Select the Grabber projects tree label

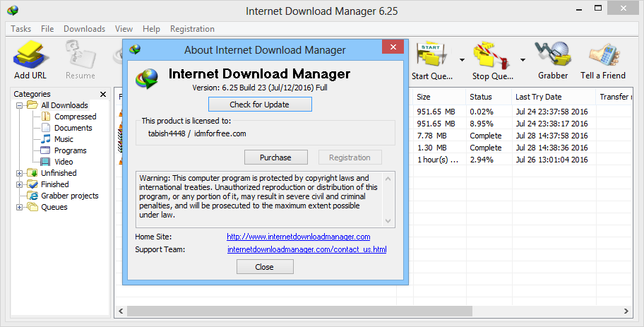tap(70, 196)
